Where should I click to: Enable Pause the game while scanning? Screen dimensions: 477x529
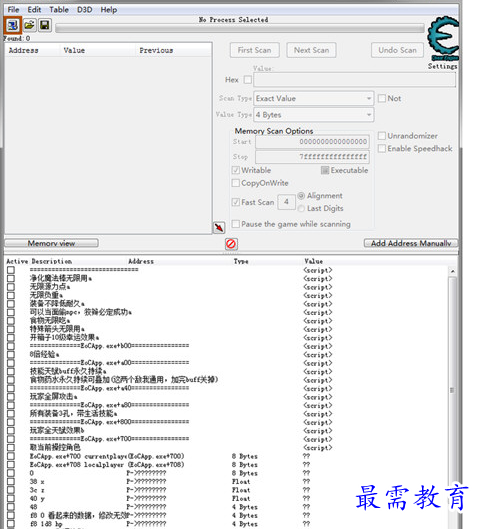tap(236, 224)
